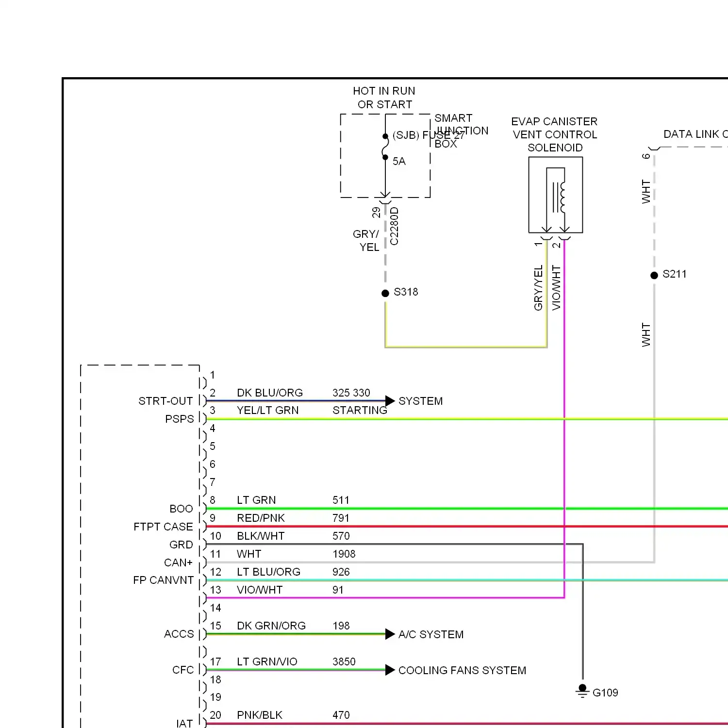
Task: Click the 'FP CANVNT' pin name
Action: 163,580
